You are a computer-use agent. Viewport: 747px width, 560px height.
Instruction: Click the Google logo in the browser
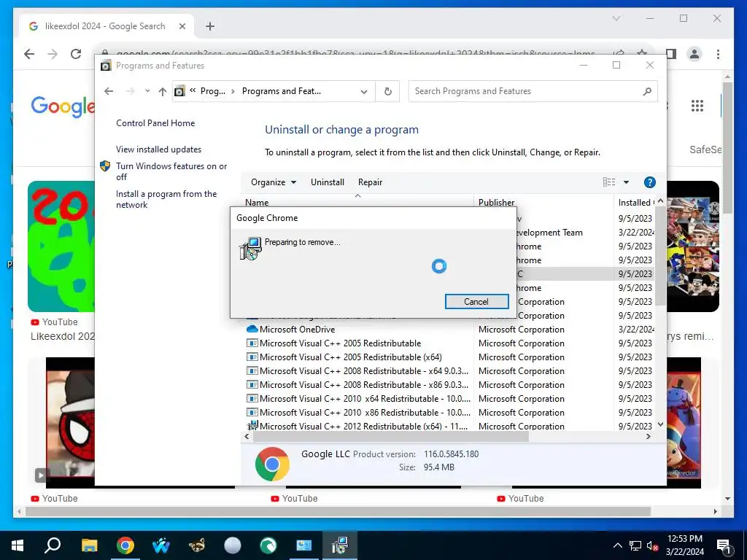(x=63, y=106)
